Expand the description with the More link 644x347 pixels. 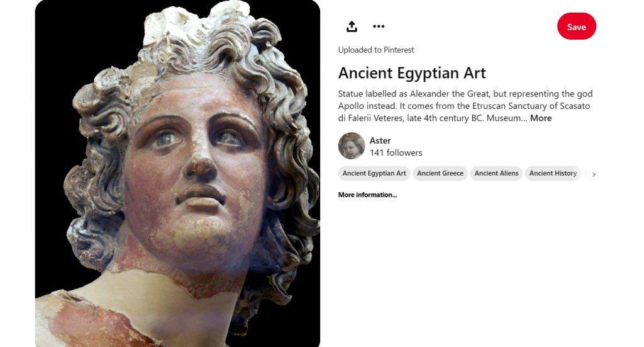tap(540, 118)
